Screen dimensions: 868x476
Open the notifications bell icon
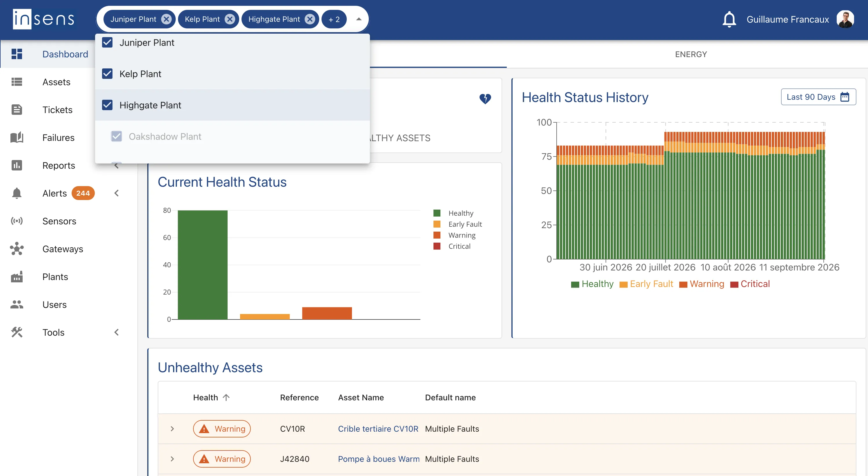point(729,19)
